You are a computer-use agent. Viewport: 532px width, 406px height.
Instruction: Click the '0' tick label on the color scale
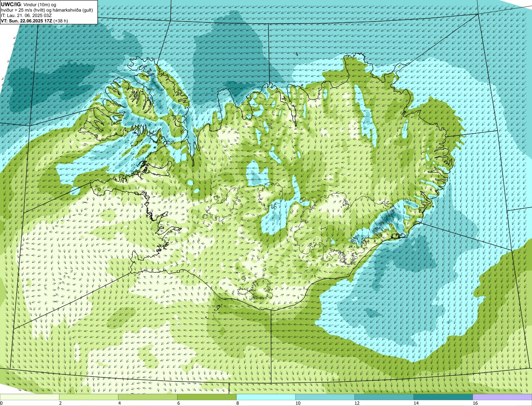[x=1, y=403]
